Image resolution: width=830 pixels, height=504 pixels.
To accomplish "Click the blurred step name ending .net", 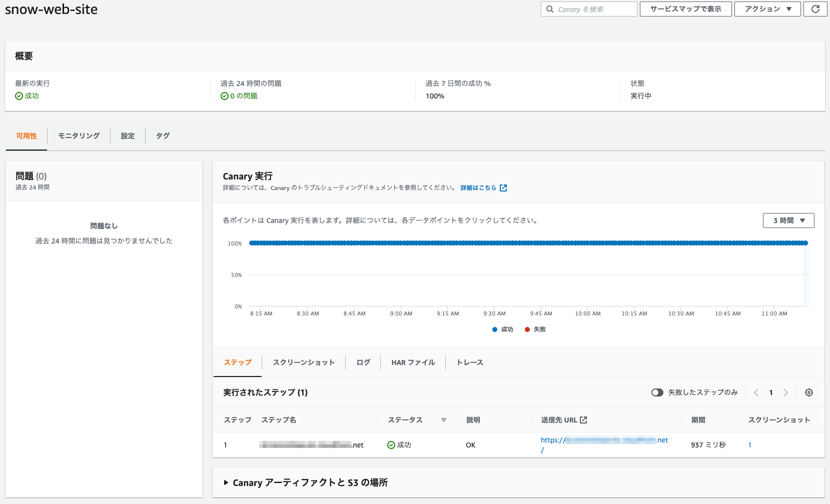I will (311, 445).
